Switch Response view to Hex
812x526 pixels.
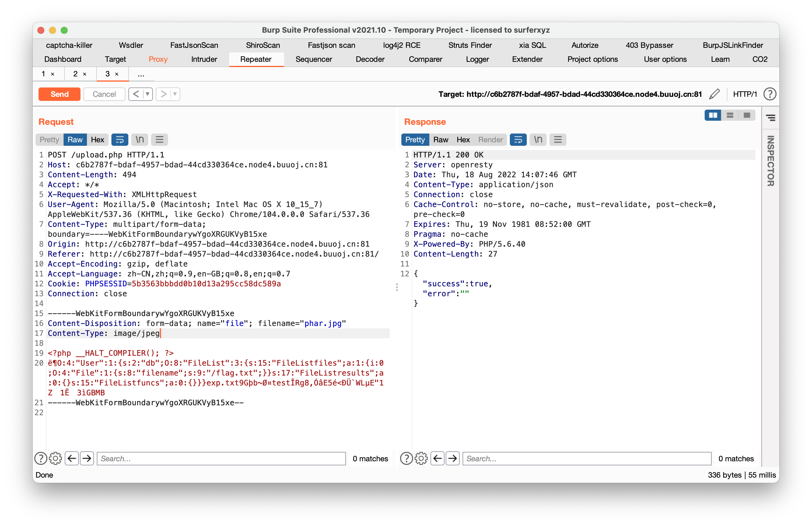click(463, 139)
